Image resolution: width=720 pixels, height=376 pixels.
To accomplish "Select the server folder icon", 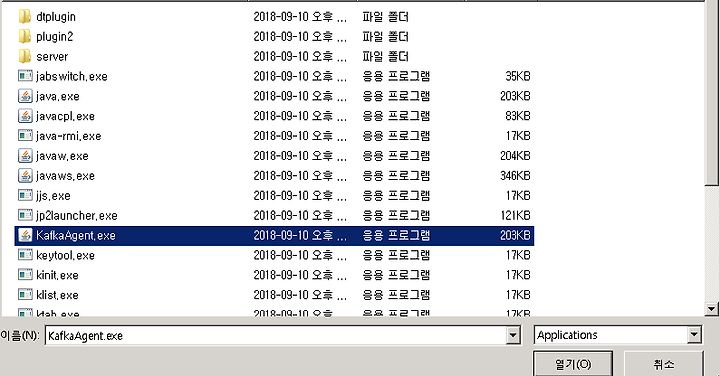I will coord(25,56).
